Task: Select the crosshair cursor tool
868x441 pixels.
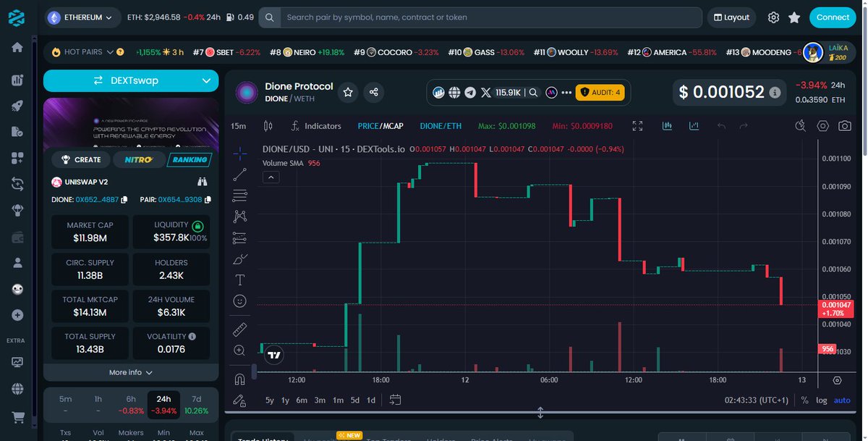Action: point(240,153)
